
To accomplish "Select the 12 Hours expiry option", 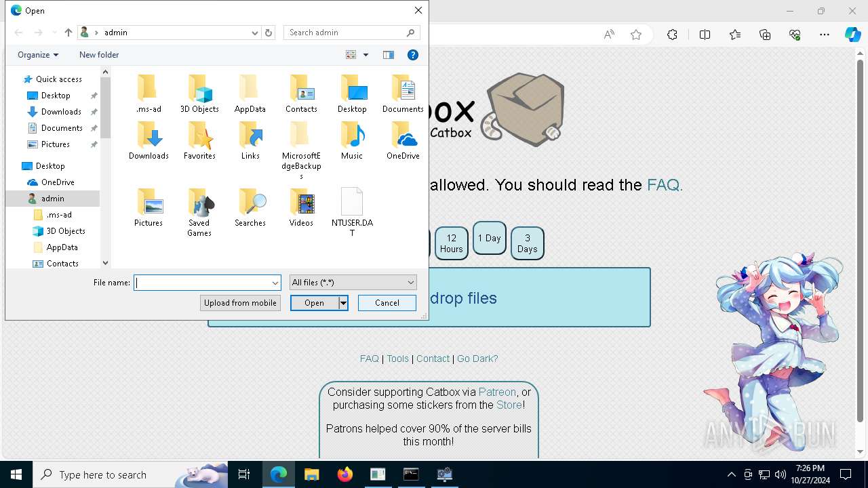I will tap(451, 243).
